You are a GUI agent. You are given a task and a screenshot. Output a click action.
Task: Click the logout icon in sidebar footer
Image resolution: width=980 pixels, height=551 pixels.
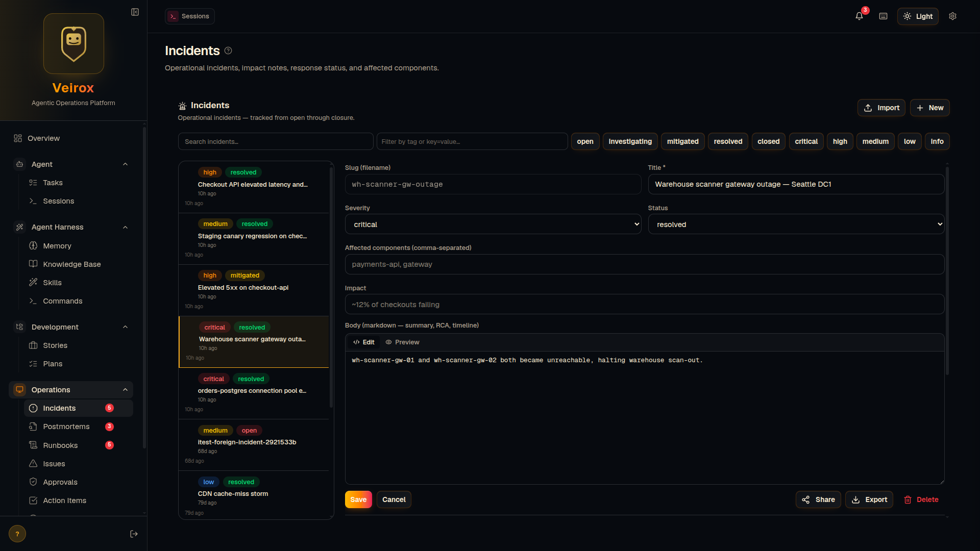134,534
